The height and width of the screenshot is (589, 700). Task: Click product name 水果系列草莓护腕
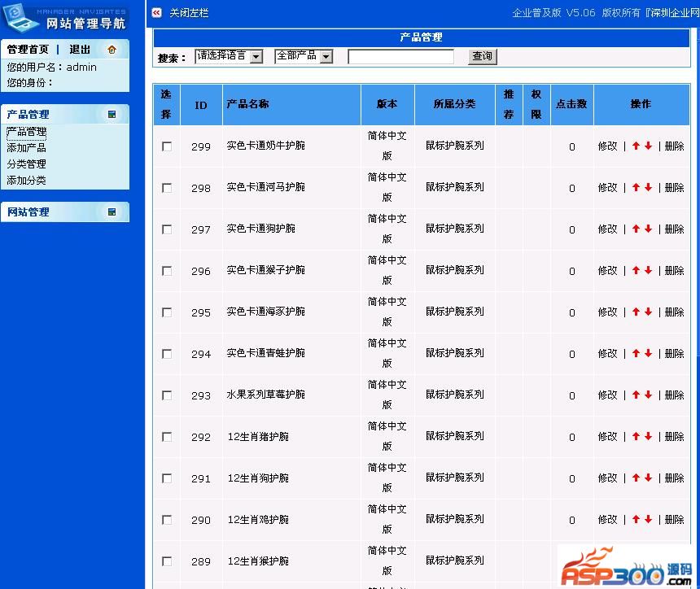pyautogui.click(x=265, y=395)
